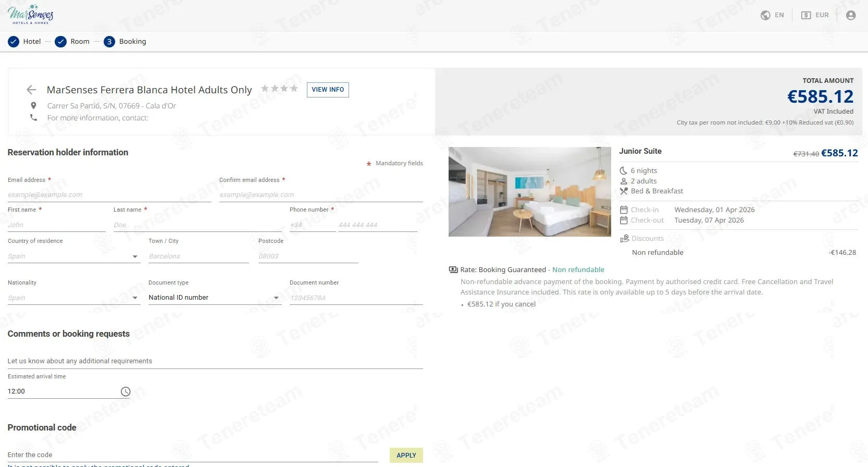Click the Non refundable rate link
The width and height of the screenshot is (868, 467).
pos(578,269)
